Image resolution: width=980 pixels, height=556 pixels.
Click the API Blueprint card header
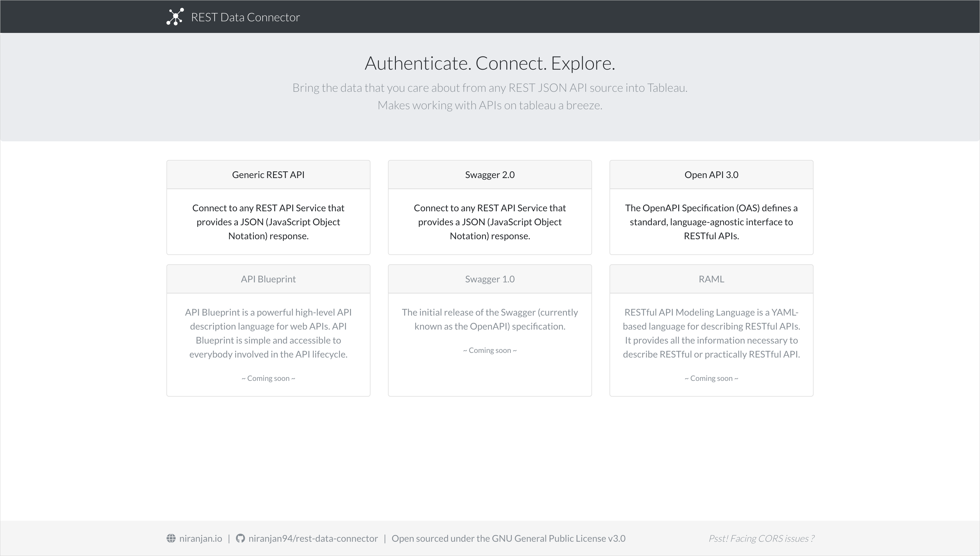coord(268,279)
